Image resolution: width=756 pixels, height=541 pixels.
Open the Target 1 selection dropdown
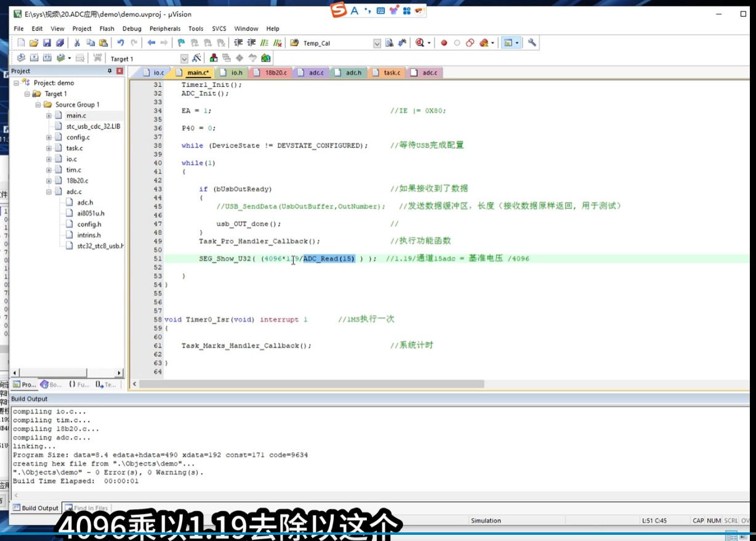click(183, 58)
